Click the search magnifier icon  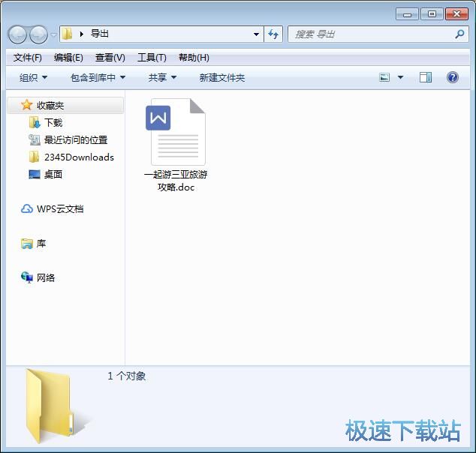tap(459, 34)
